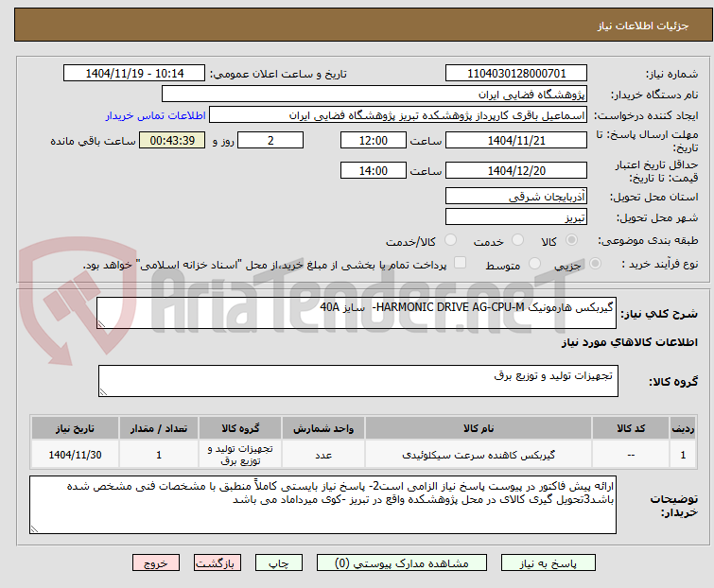
Task: Click the واحد شمارش column header
Action: [x=322, y=428]
